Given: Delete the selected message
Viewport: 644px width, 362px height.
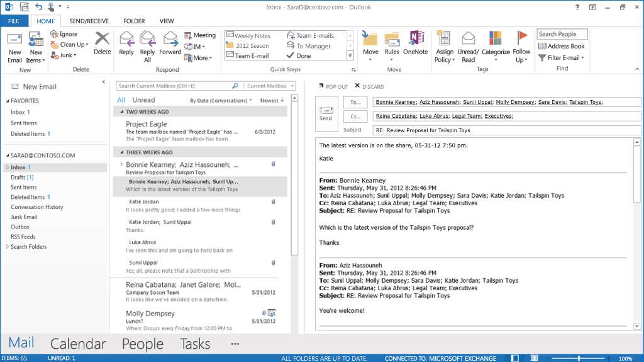Looking at the screenshot, I should (x=103, y=43).
